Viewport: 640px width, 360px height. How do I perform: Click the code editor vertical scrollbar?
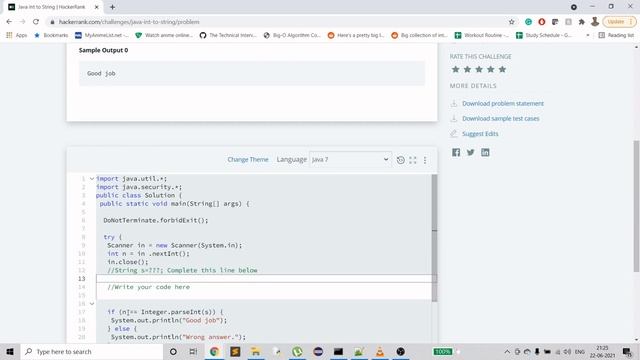[x=434, y=238]
